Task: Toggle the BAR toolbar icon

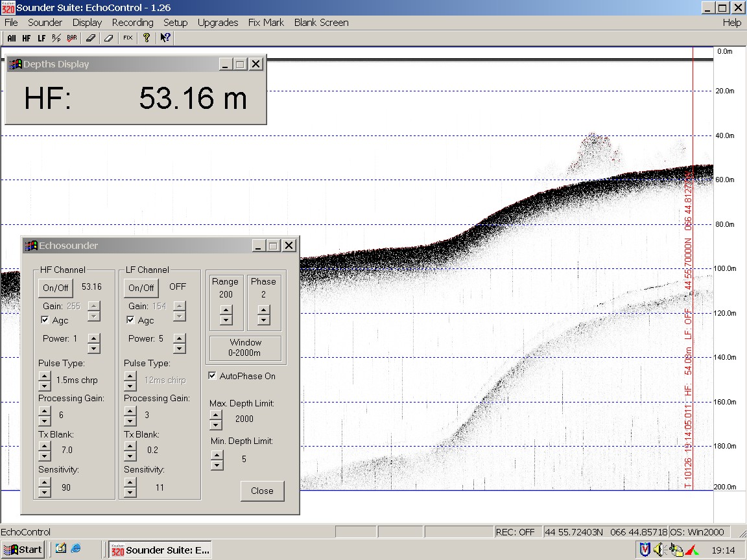Action: click(71, 38)
